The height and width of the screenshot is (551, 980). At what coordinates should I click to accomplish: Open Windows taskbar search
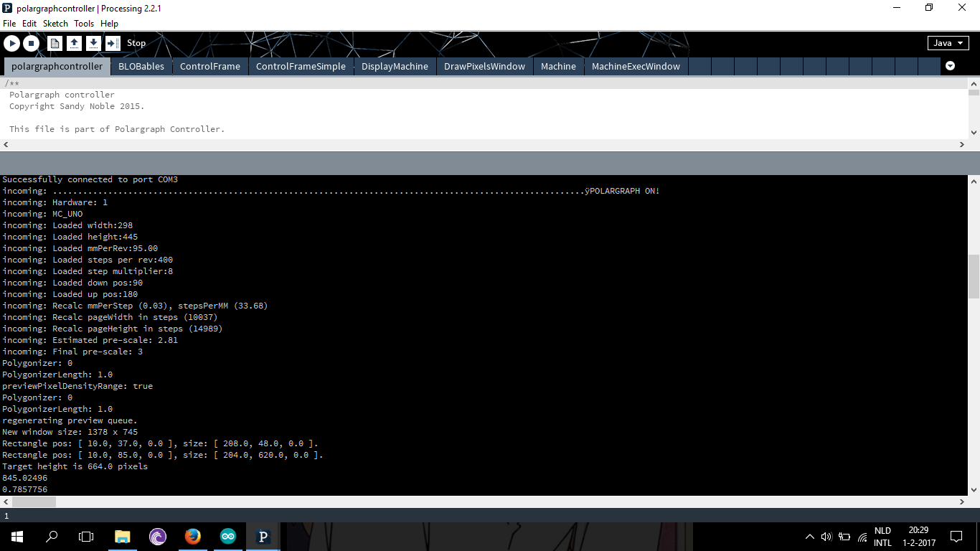click(52, 537)
